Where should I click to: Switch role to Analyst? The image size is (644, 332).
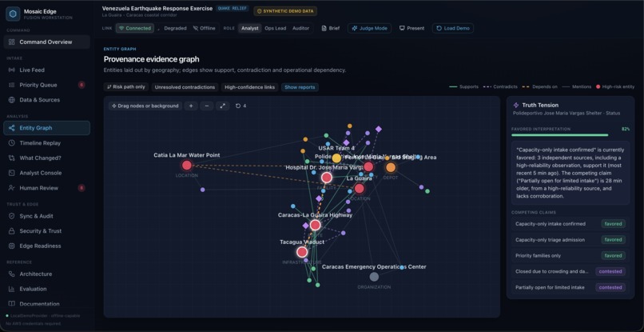point(250,28)
